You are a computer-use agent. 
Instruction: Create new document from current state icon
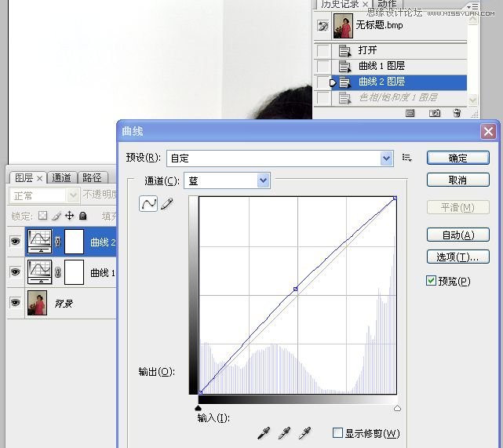[x=410, y=113]
